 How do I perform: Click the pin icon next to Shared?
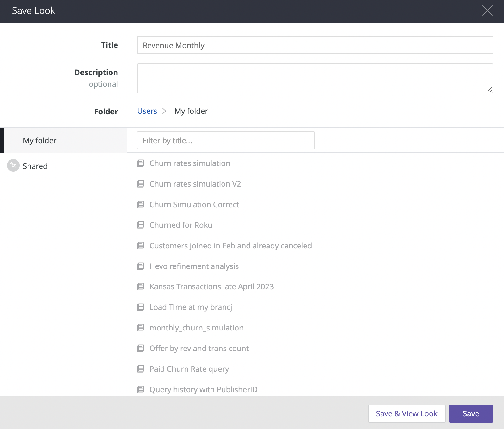click(13, 165)
